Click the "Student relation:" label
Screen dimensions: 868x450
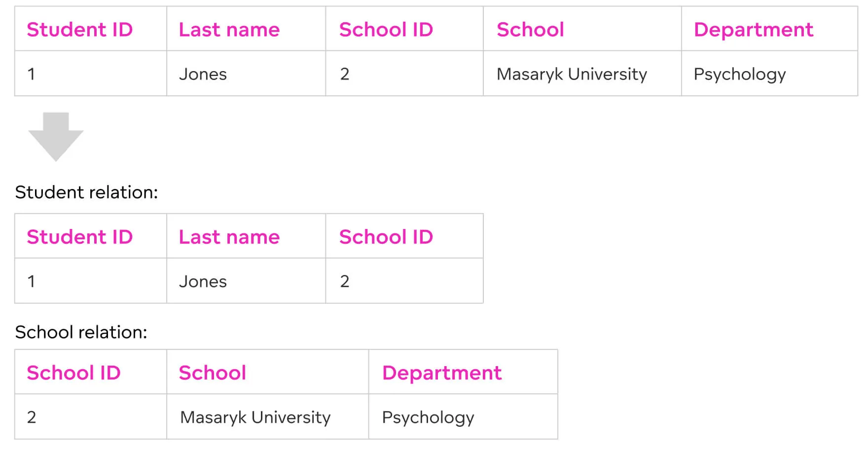point(86,192)
